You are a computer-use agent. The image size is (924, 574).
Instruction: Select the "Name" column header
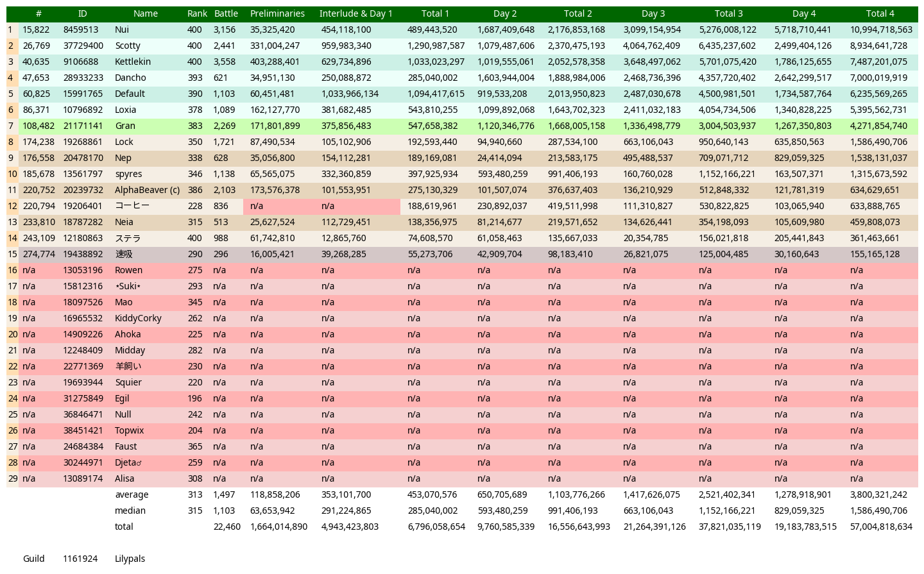click(146, 13)
